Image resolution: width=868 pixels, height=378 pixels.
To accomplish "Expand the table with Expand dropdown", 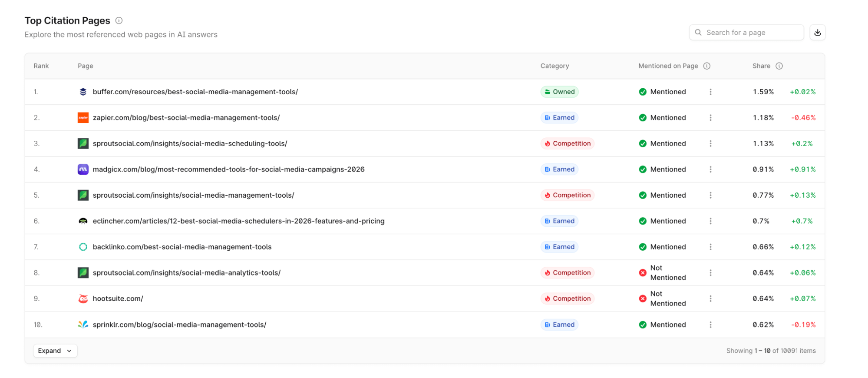I will [x=55, y=351].
